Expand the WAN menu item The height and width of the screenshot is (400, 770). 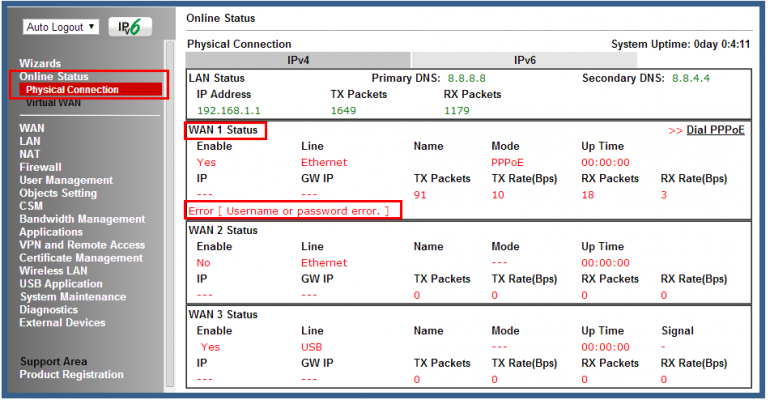tap(32, 129)
